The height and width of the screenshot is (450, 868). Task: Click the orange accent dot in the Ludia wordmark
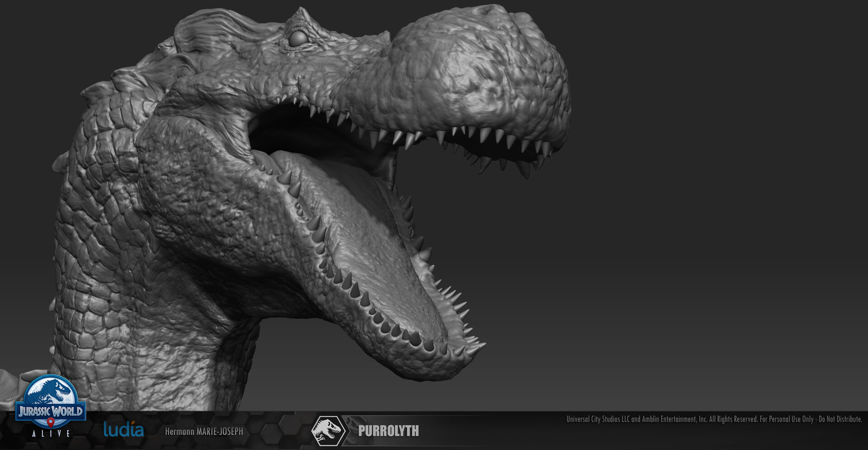(x=134, y=421)
